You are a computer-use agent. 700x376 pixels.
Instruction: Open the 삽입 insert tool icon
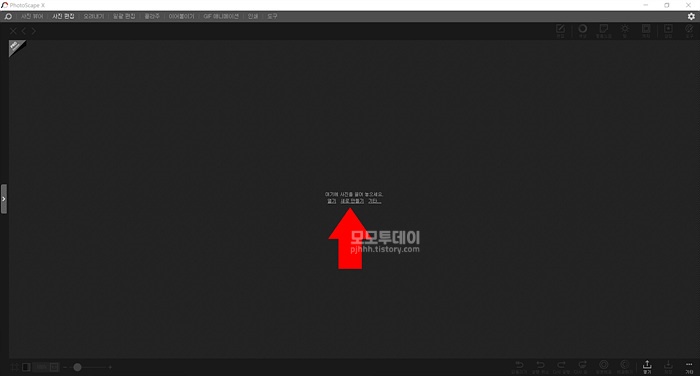coord(668,31)
